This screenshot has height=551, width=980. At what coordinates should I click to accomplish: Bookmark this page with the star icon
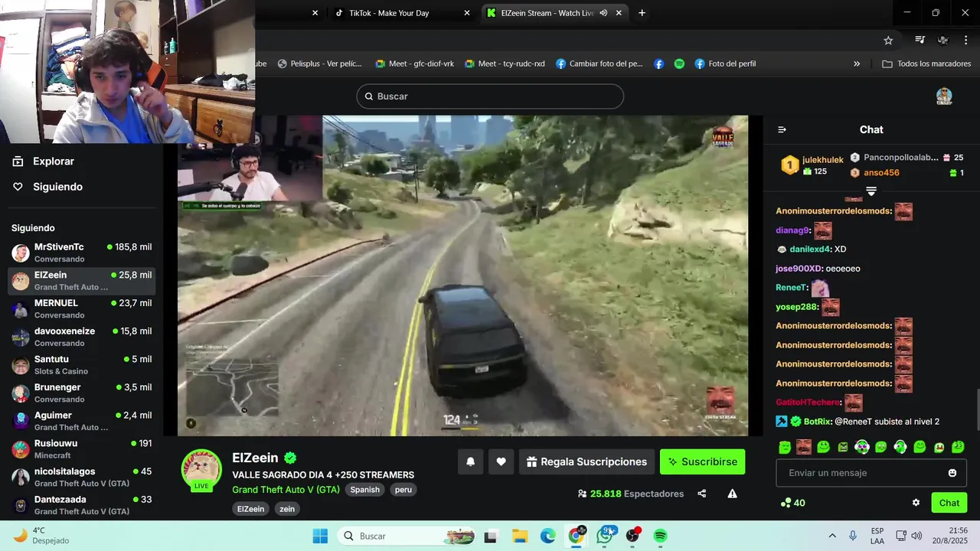pos(888,41)
